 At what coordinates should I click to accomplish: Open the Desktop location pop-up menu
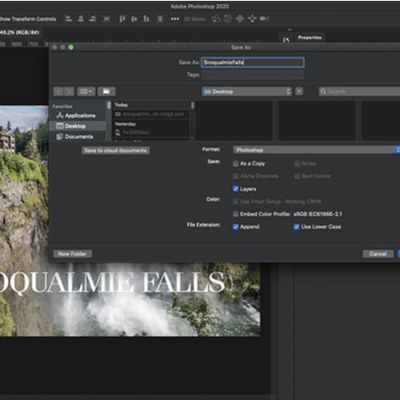247,91
